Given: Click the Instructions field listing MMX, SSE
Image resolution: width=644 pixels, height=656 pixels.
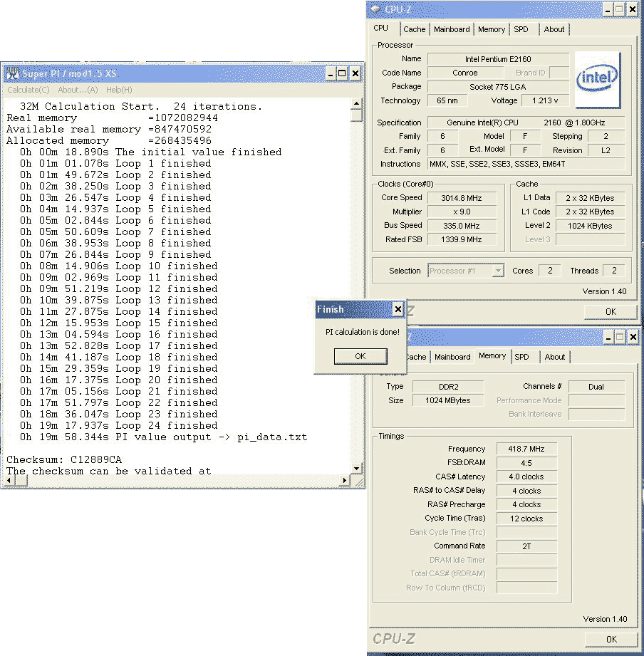Looking at the screenshot, I should pos(526,164).
